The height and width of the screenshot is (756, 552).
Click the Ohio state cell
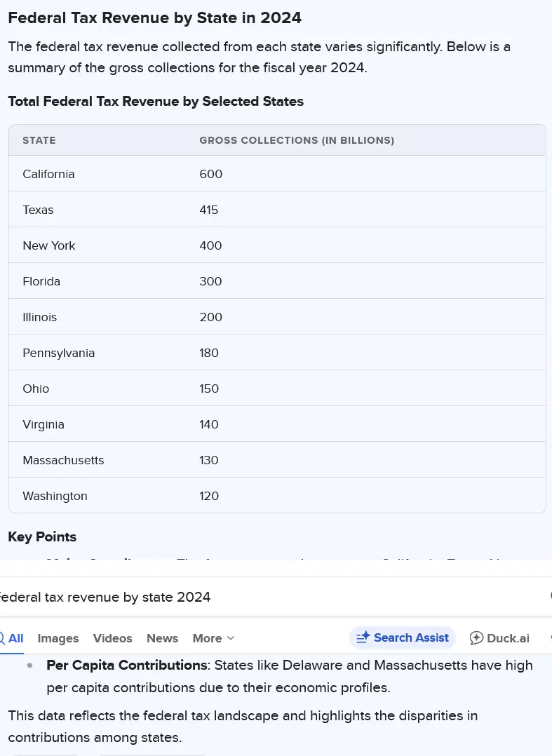tap(36, 389)
